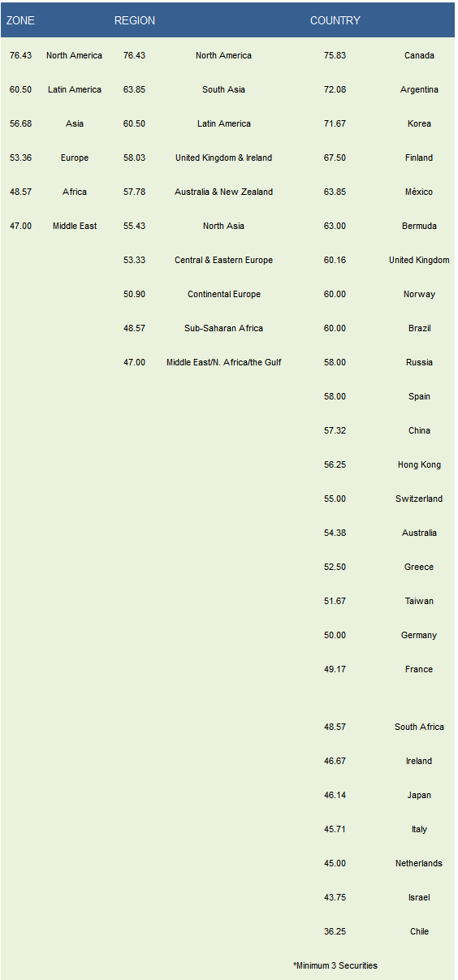The width and height of the screenshot is (458, 980).
Task: Click United Kingdom & Ireland region
Action: (x=223, y=158)
